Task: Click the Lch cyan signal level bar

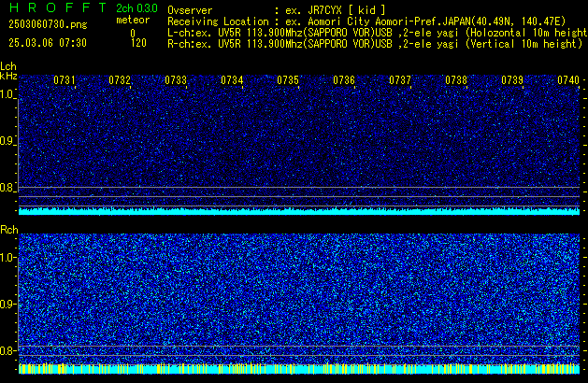Action: pyautogui.click(x=299, y=211)
